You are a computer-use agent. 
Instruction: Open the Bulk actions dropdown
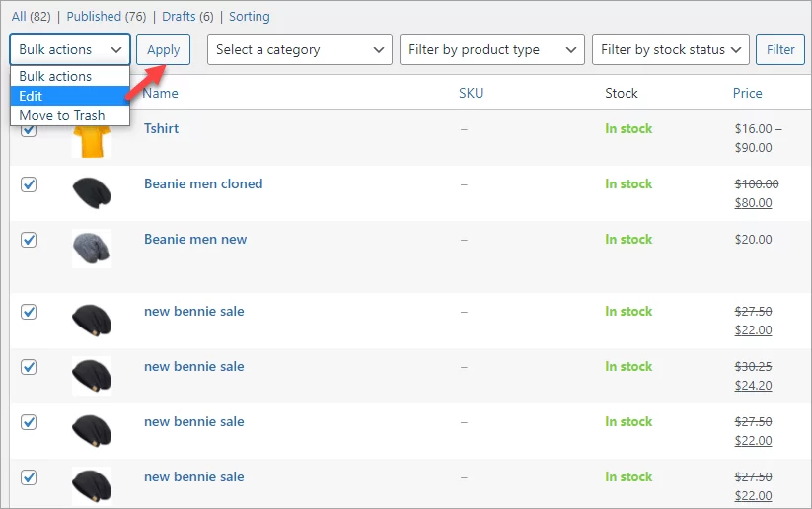coord(69,49)
